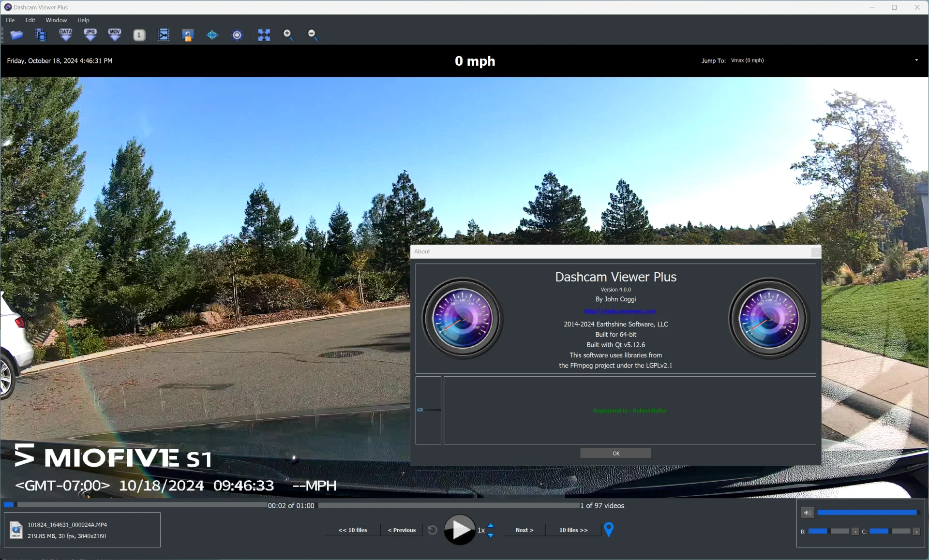
Task: Click the '1 of 97 videos' counter
Action: pos(602,506)
